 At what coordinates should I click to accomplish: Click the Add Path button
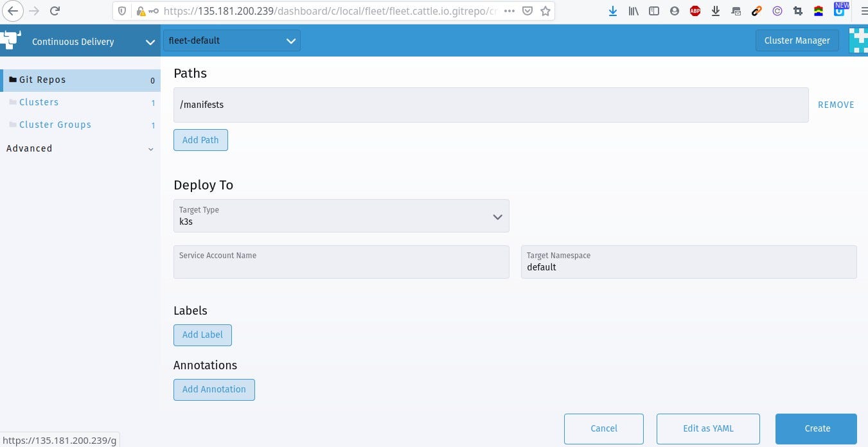coord(200,140)
